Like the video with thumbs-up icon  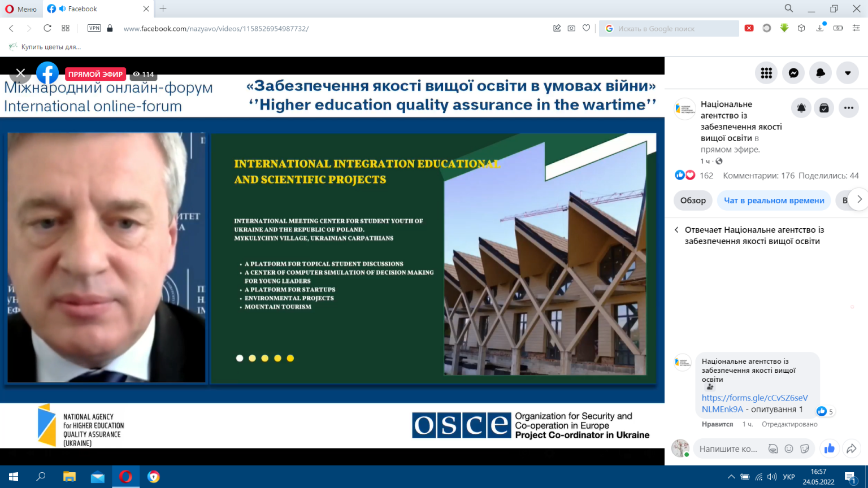[830, 448]
